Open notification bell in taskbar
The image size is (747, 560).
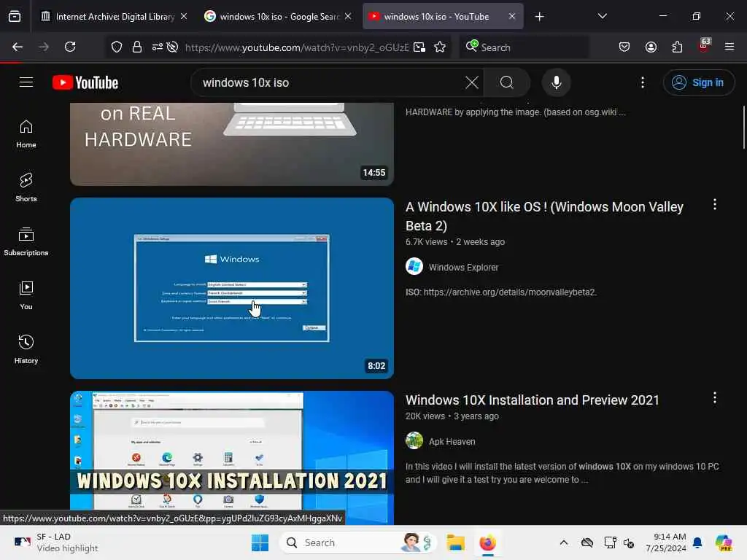point(697,542)
